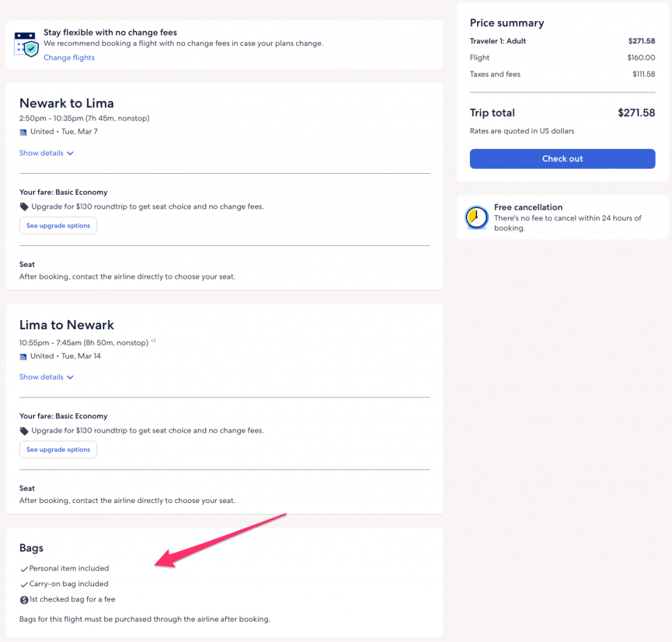
Task: Click the checkmark beside Carry-on bag included
Action: pos(24,584)
